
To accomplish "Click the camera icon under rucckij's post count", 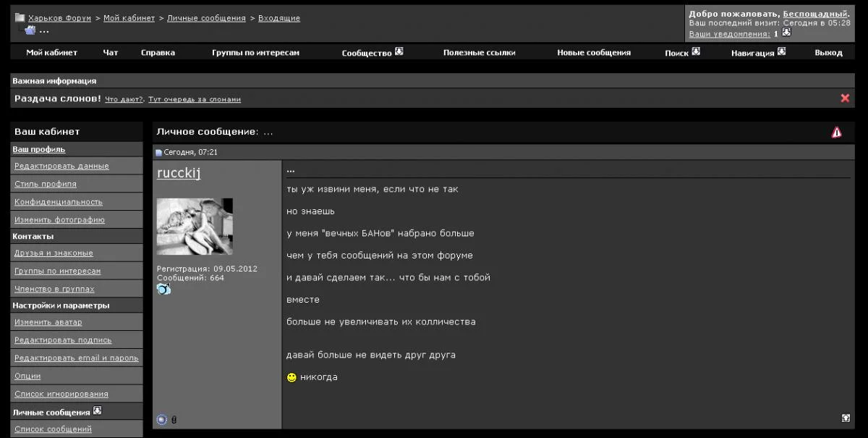I will coord(163,289).
